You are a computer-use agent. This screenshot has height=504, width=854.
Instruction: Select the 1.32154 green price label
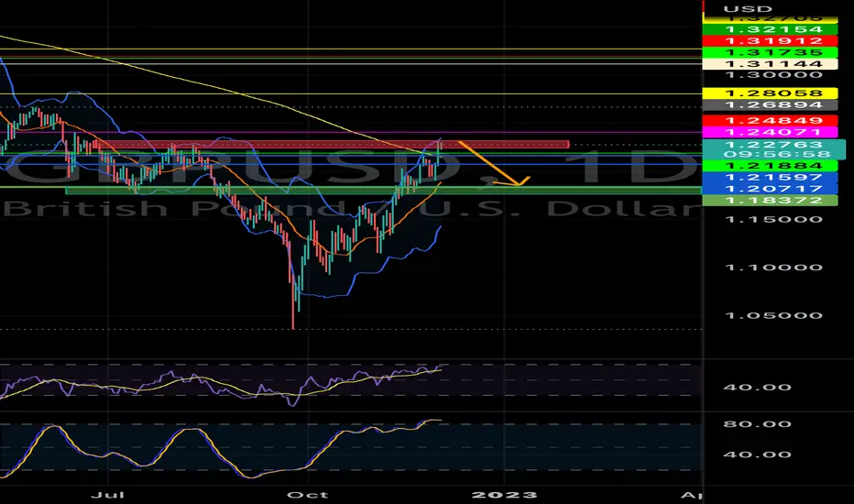[770, 29]
